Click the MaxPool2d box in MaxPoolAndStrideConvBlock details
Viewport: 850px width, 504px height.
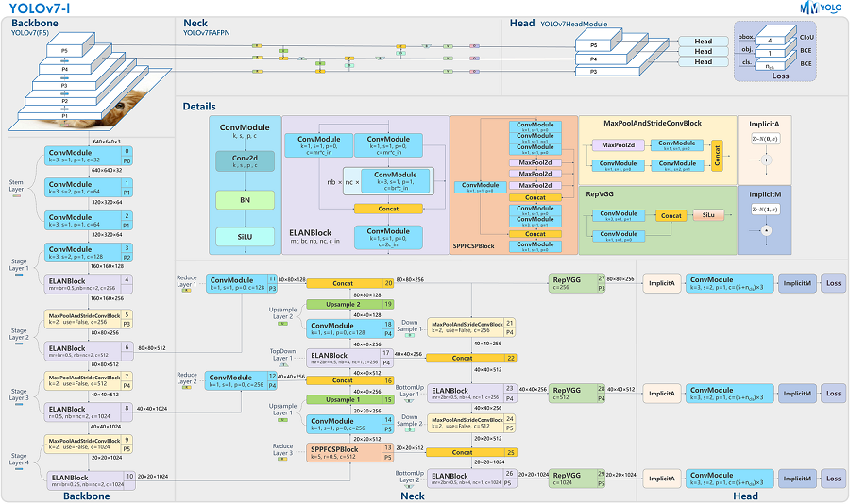618,145
